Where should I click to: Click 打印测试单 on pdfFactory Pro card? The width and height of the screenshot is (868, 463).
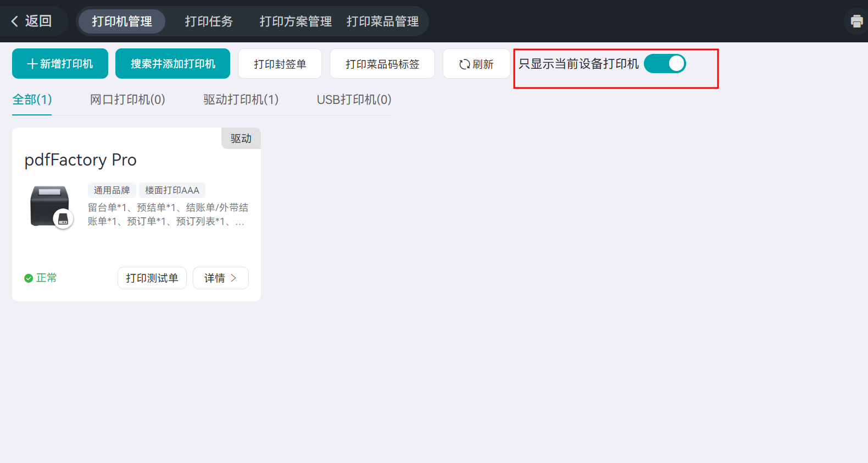(x=152, y=278)
